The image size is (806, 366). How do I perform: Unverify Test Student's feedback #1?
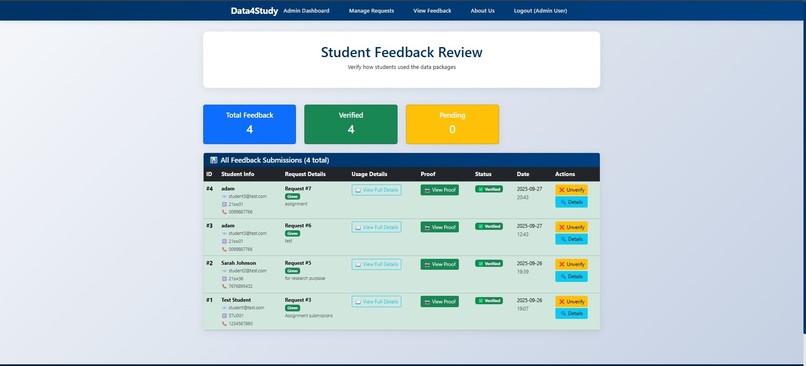571,302
